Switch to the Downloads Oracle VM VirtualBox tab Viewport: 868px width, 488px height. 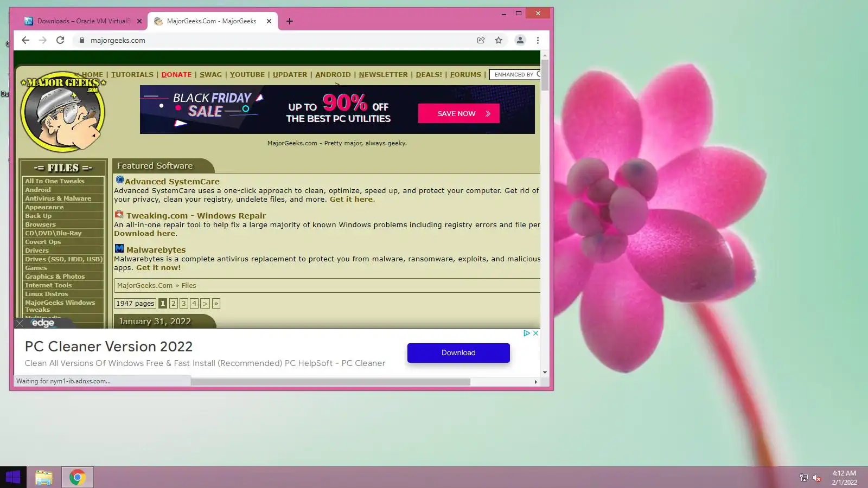pos(83,21)
